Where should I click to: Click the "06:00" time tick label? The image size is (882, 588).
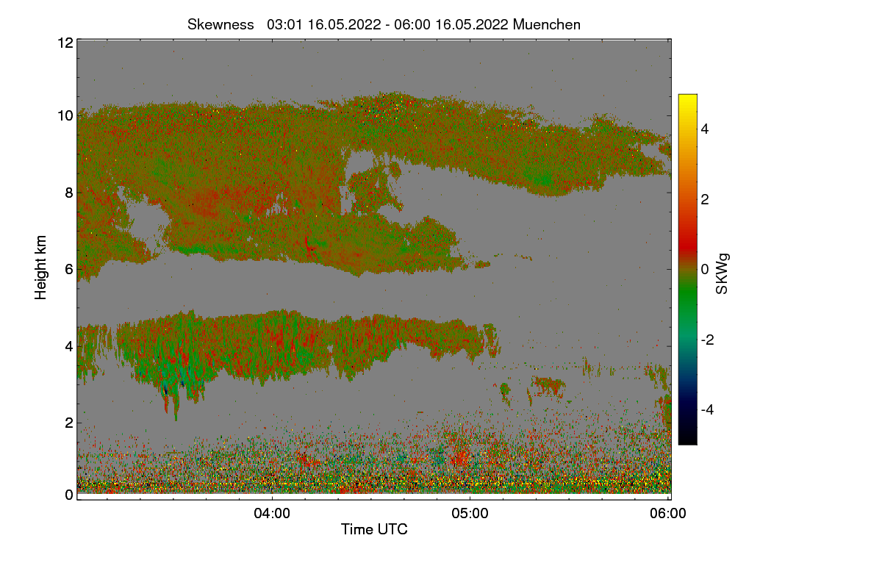[x=668, y=514]
